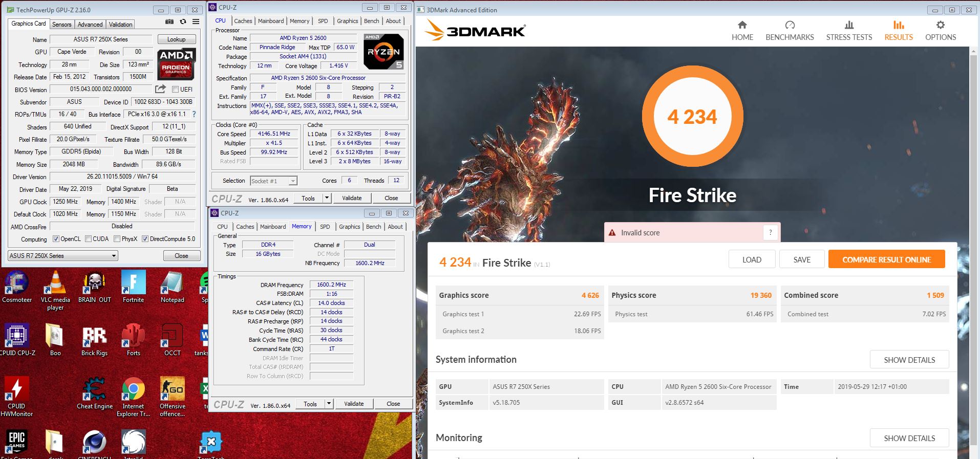Open Caches tab in upper CPU-Z window
The width and height of the screenshot is (980, 459).
(243, 21)
